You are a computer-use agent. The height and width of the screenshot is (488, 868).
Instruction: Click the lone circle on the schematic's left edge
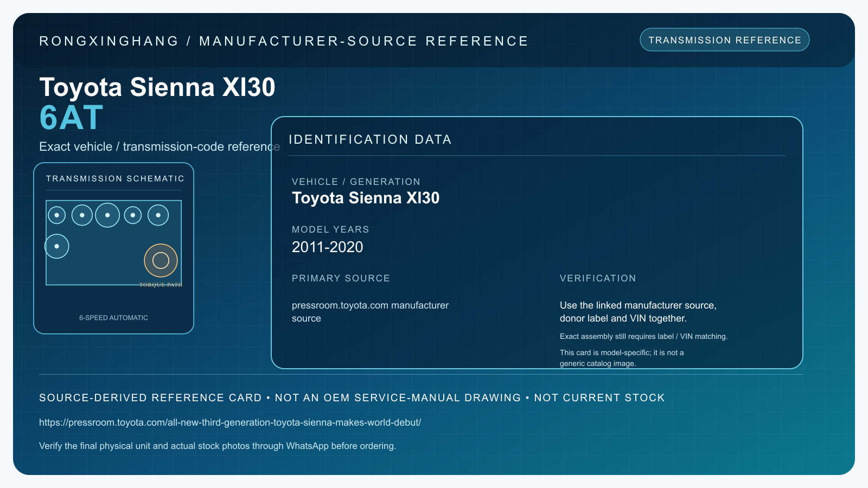point(57,246)
